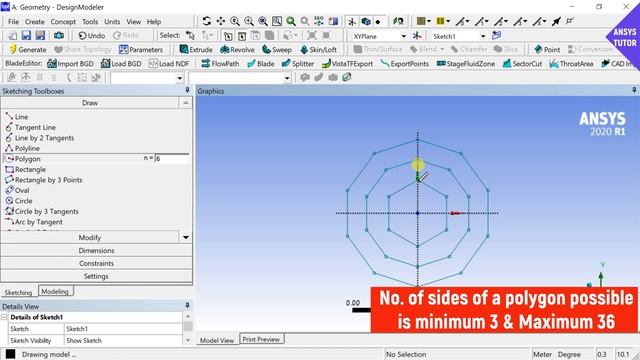Click the Revolve tool
Image resolution: width=640 pixels, height=360 pixels.
tap(237, 49)
